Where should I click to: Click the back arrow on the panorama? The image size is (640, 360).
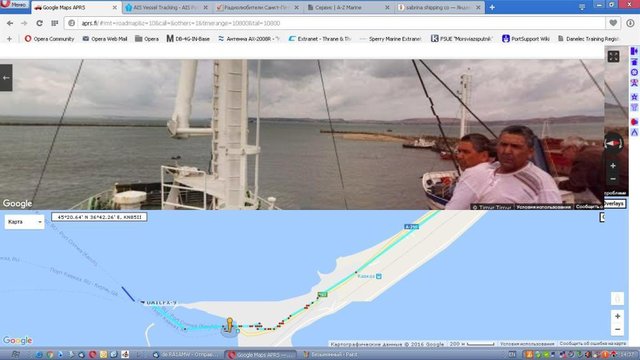(x=6, y=78)
